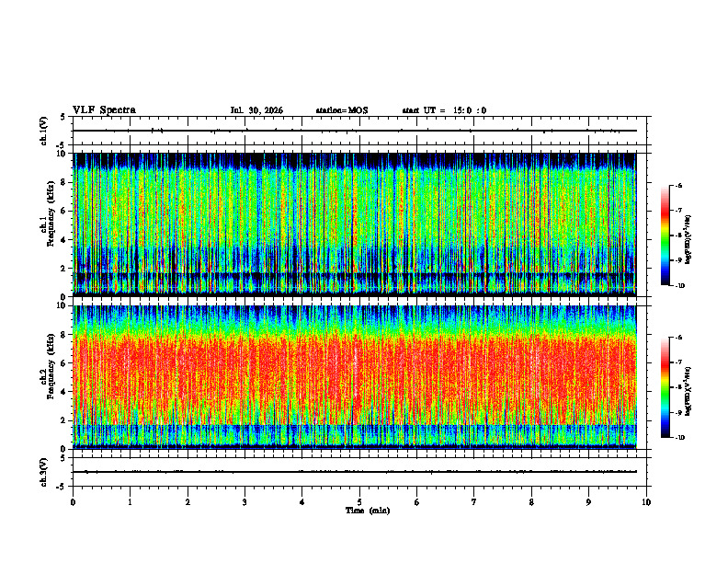The width and height of the screenshot is (728, 563).
Task: Click the ch.1 color scale log(PSD) unit label
Action: pyautogui.click(x=688, y=240)
